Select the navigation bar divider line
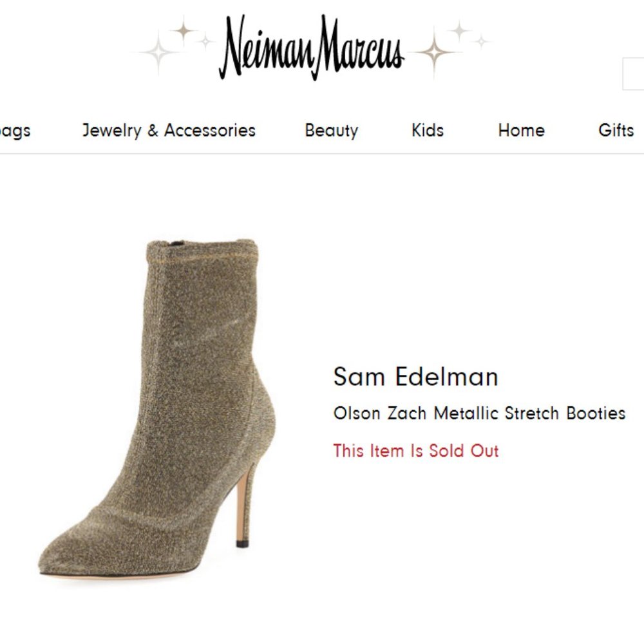 pyautogui.click(x=322, y=153)
